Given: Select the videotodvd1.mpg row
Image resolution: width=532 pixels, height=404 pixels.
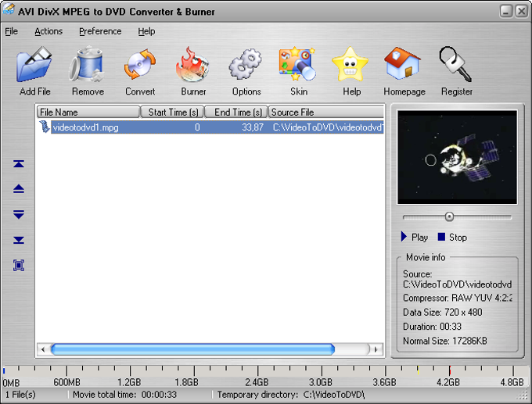Looking at the screenshot, I should tap(217, 127).
